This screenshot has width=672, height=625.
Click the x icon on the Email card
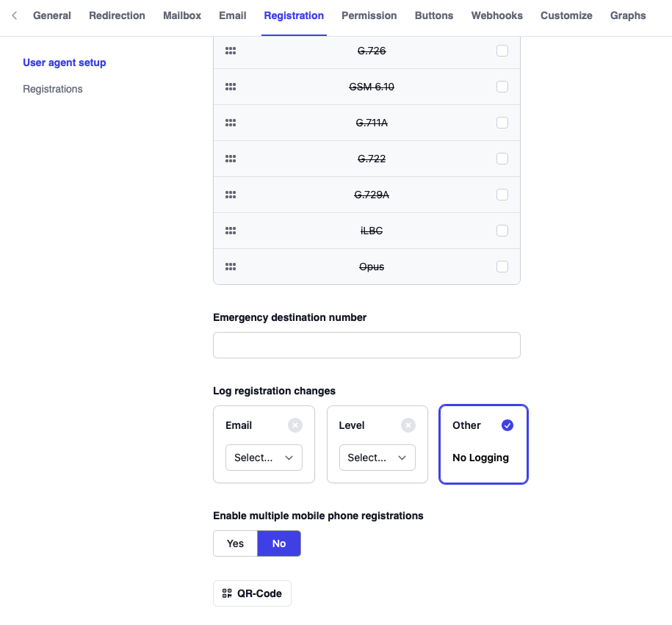[295, 425]
